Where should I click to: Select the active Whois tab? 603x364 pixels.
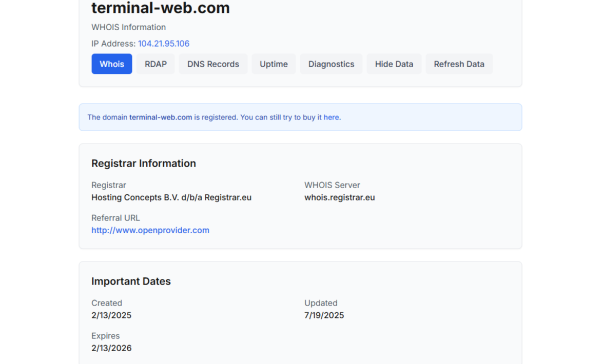click(111, 64)
